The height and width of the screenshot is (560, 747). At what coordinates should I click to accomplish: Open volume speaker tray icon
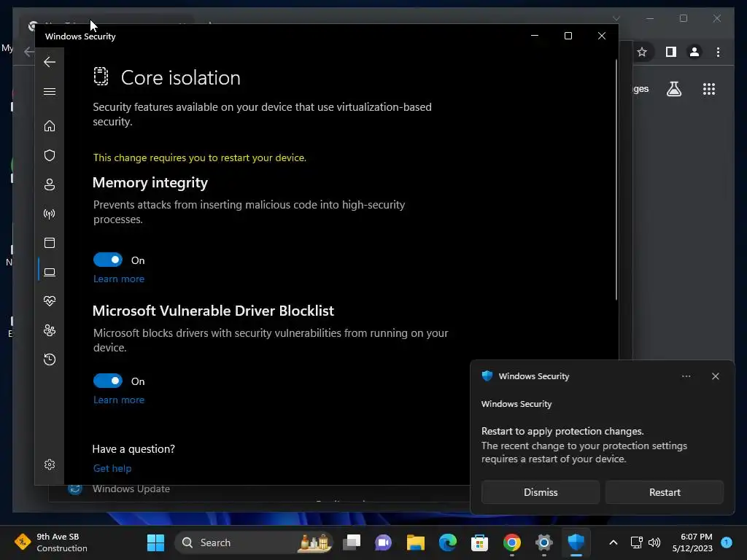coord(654,542)
